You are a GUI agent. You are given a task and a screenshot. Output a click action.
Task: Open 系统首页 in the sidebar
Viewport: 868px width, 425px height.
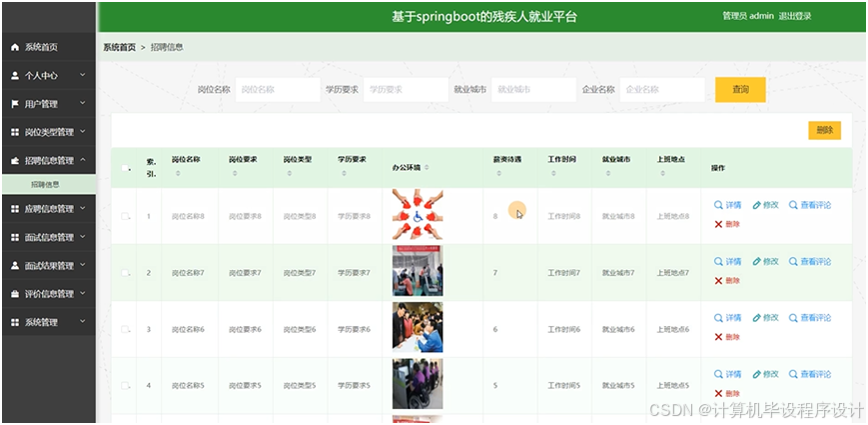[x=49, y=48]
